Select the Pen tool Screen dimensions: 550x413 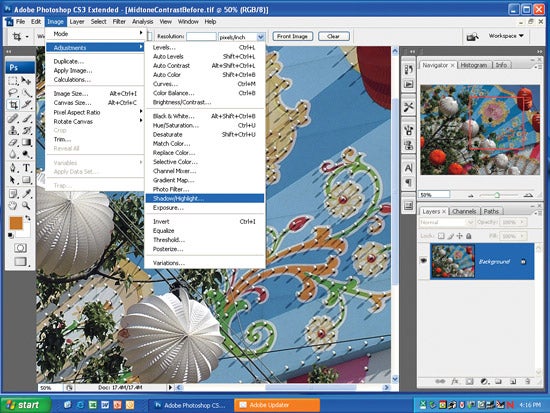pos(13,168)
